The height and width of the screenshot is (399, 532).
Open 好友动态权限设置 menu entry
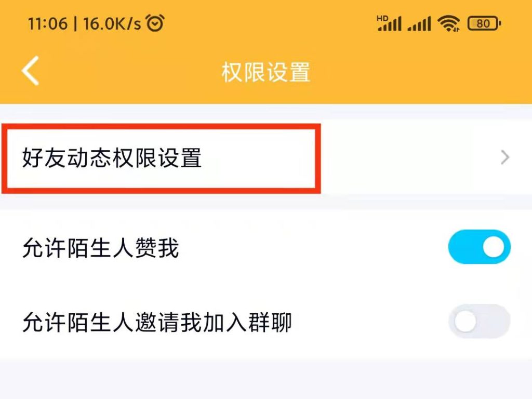pyautogui.click(x=266, y=157)
